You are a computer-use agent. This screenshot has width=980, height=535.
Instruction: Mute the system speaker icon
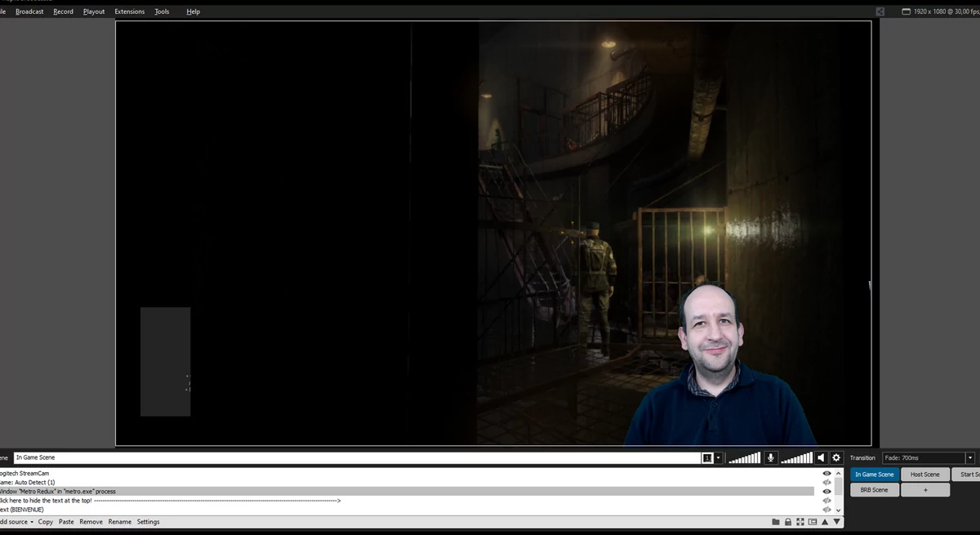(822, 458)
